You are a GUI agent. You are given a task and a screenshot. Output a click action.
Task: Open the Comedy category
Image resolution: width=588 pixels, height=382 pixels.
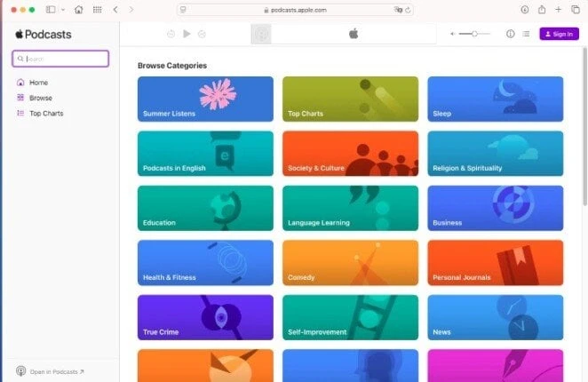(350, 263)
